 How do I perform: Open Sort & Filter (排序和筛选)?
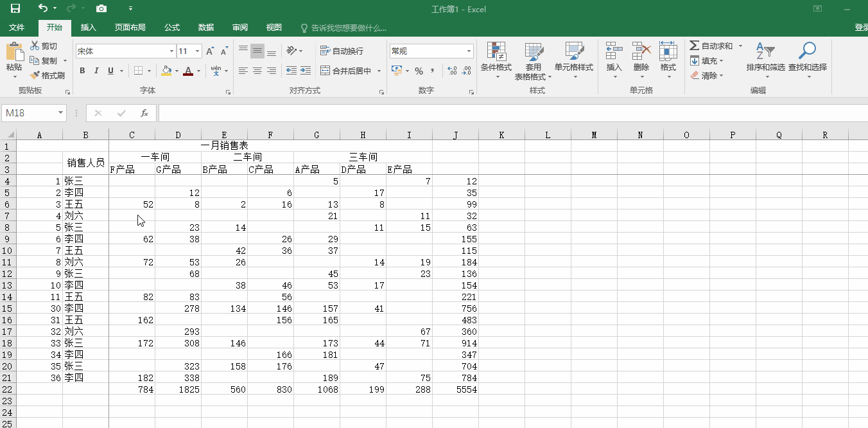(x=764, y=61)
